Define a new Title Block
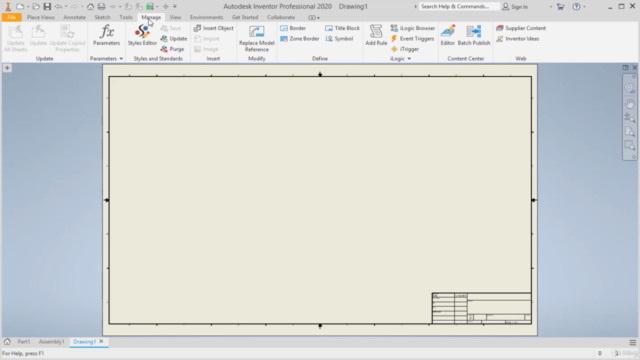The image size is (640, 360). (342, 28)
